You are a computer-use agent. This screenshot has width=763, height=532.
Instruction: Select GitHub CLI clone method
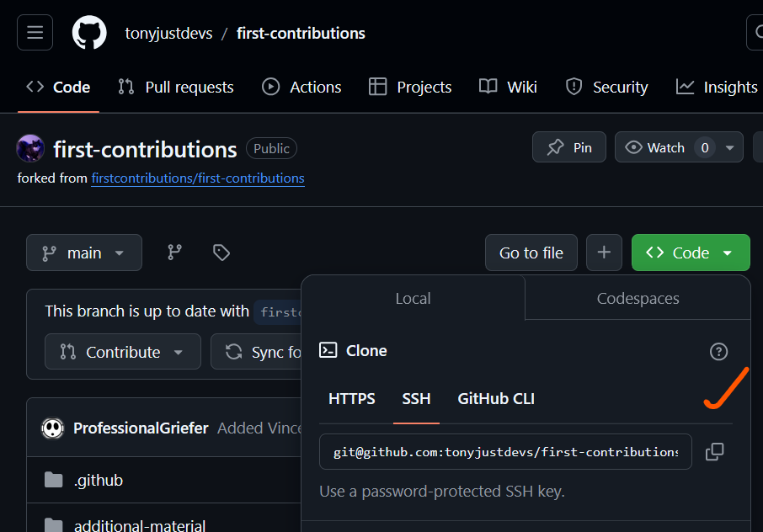tap(496, 399)
